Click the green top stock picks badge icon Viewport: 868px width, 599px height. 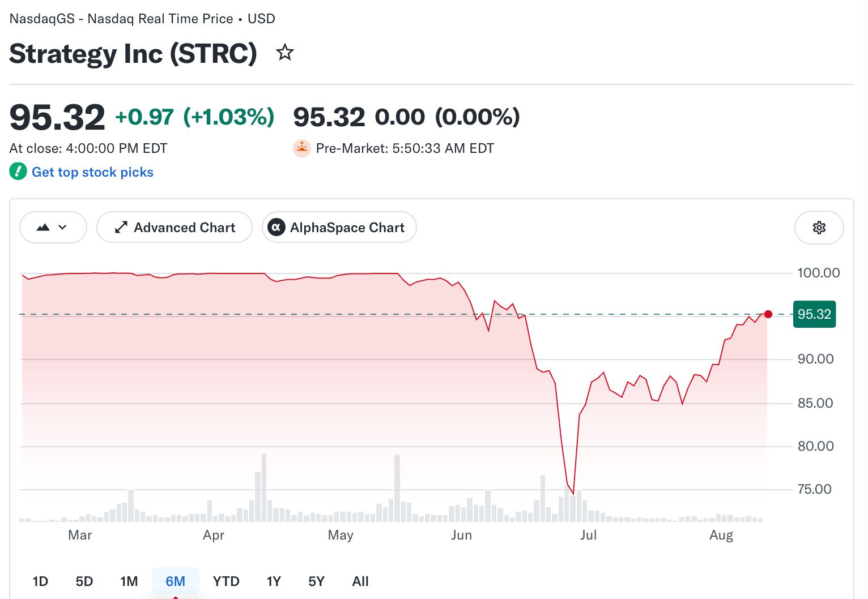tap(18, 172)
